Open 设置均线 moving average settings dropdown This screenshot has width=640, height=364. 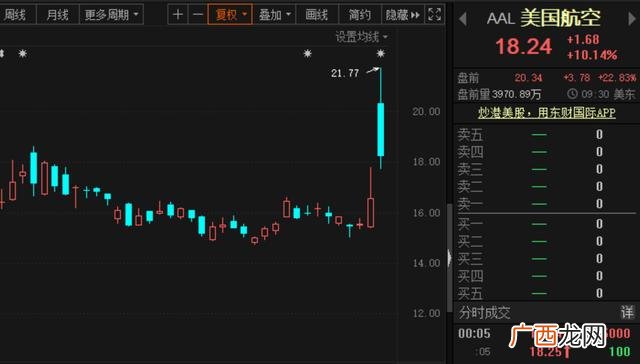[362, 37]
